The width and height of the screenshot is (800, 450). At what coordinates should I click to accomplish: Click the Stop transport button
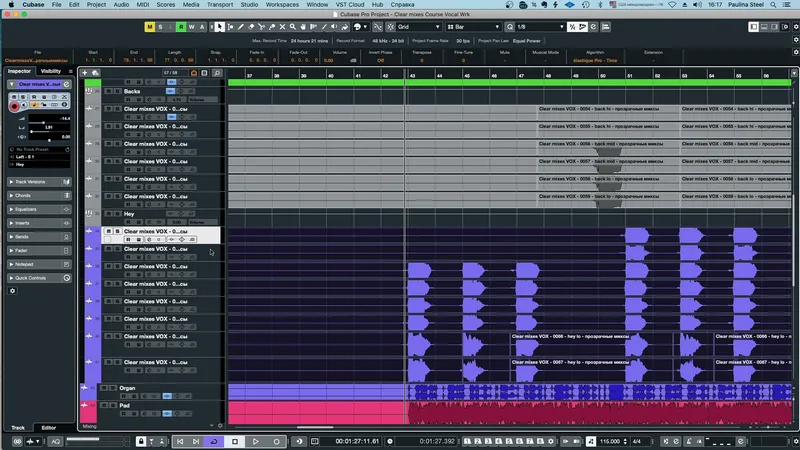tap(235, 441)
